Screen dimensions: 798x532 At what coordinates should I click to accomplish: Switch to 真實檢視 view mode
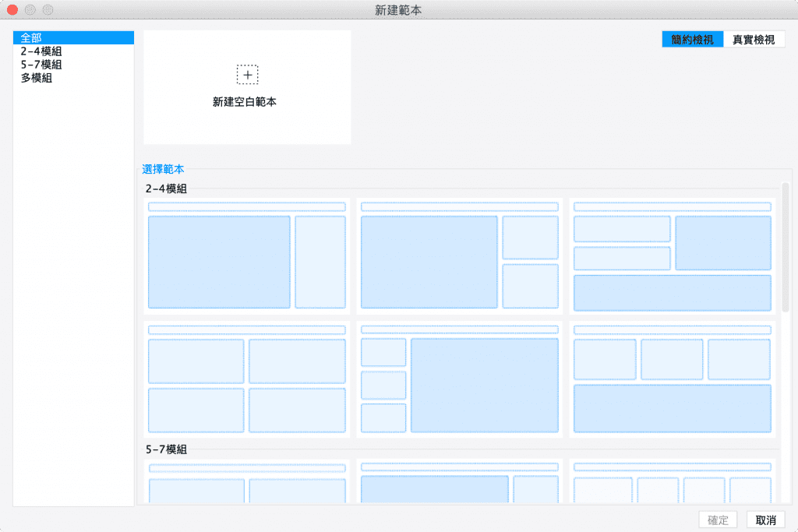tap(754, 39)
